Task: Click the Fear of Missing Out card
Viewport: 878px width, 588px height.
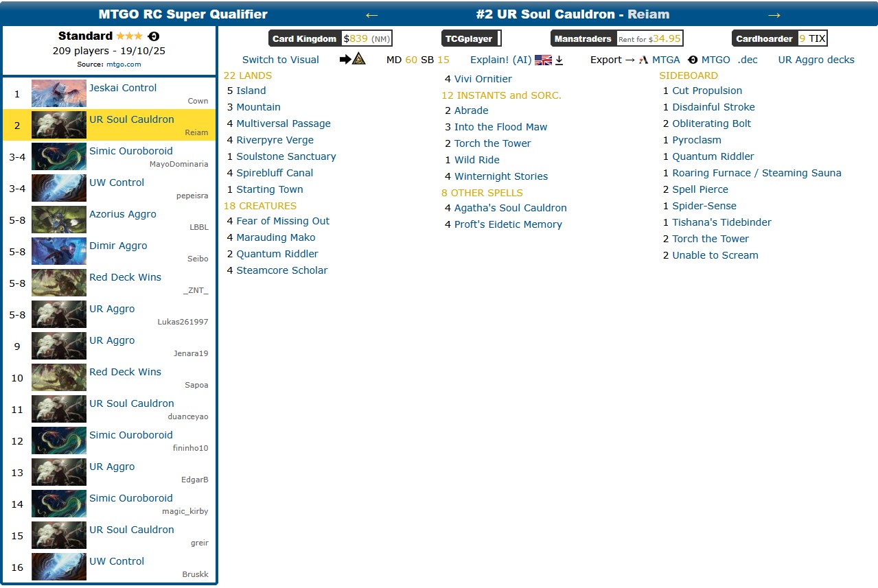Action: [283, 221]
